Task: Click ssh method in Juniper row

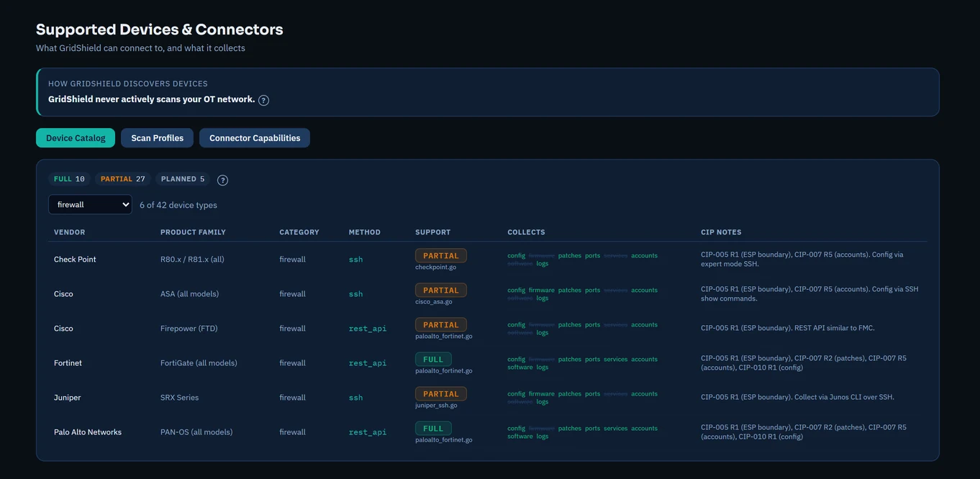Action: [x=355, y=397]
